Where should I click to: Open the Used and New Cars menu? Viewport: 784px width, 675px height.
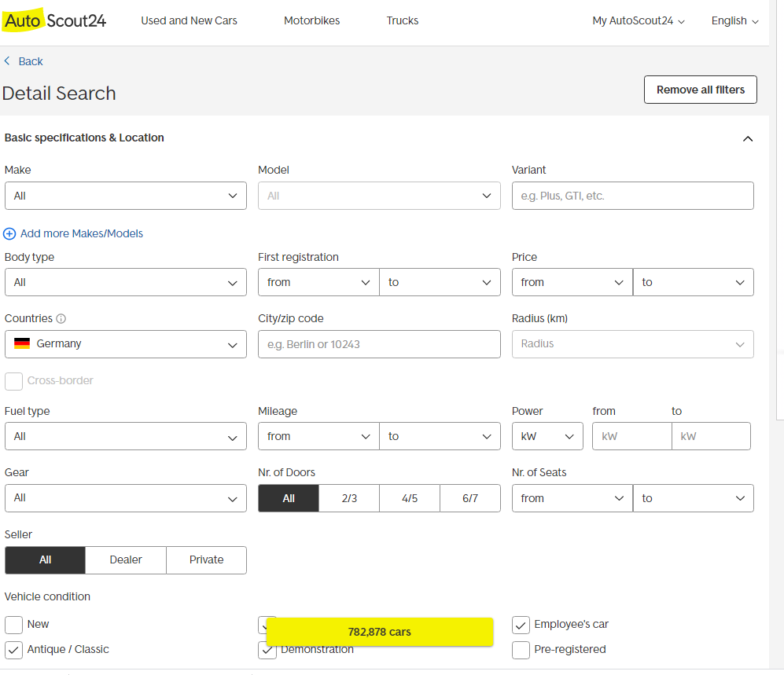189,20
